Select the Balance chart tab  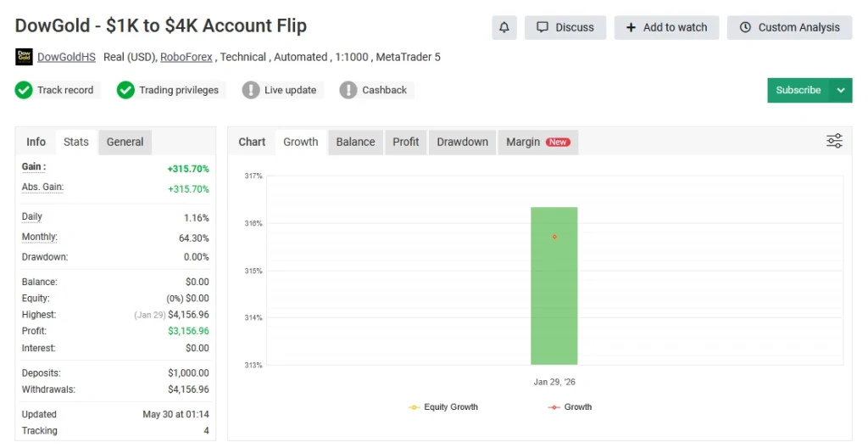(x=355, y=142)
